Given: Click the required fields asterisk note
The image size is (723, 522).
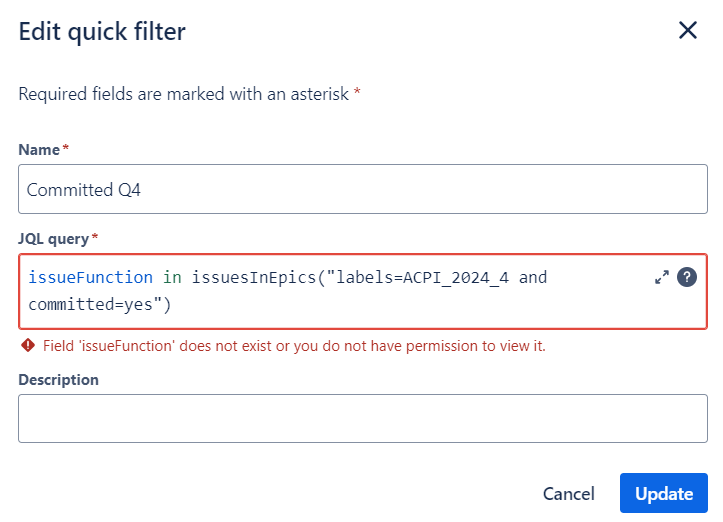Looking at the screenshot, I should click(189, 94).
